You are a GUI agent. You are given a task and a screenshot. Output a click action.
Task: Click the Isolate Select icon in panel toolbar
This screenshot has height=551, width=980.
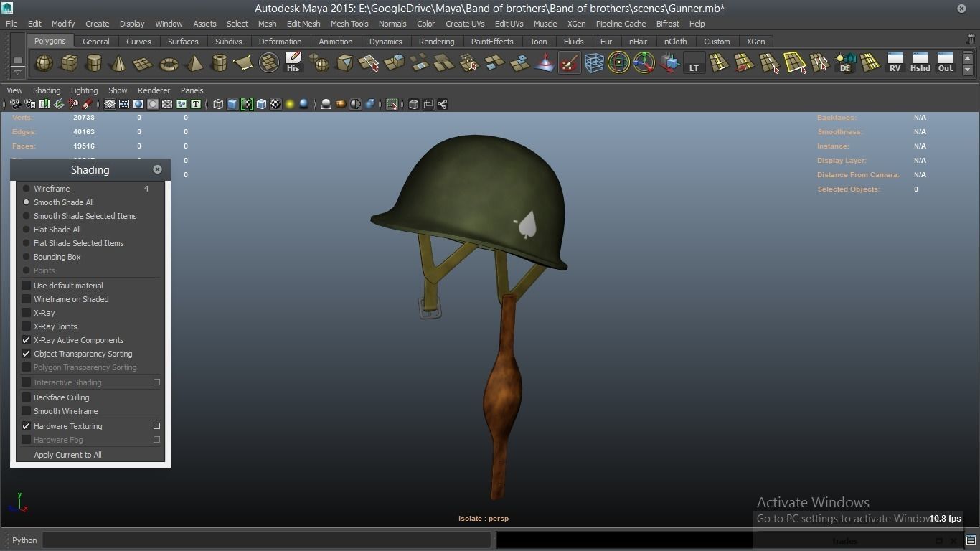click(392, 105)
